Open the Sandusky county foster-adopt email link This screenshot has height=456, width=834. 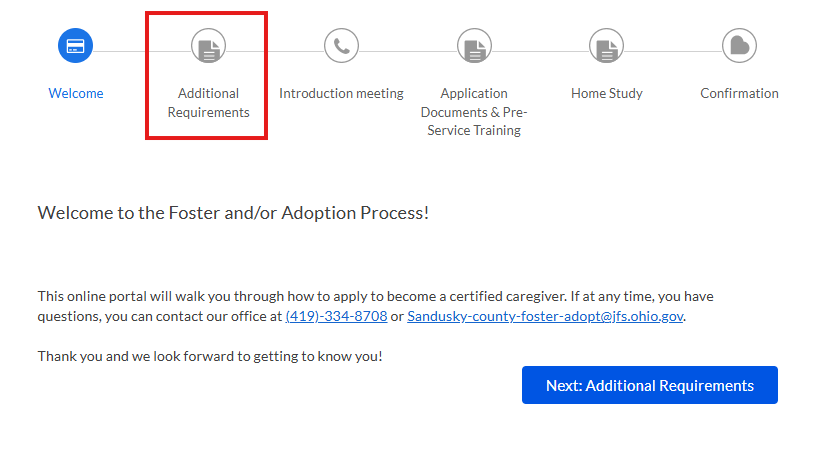(x=546, y=317)
